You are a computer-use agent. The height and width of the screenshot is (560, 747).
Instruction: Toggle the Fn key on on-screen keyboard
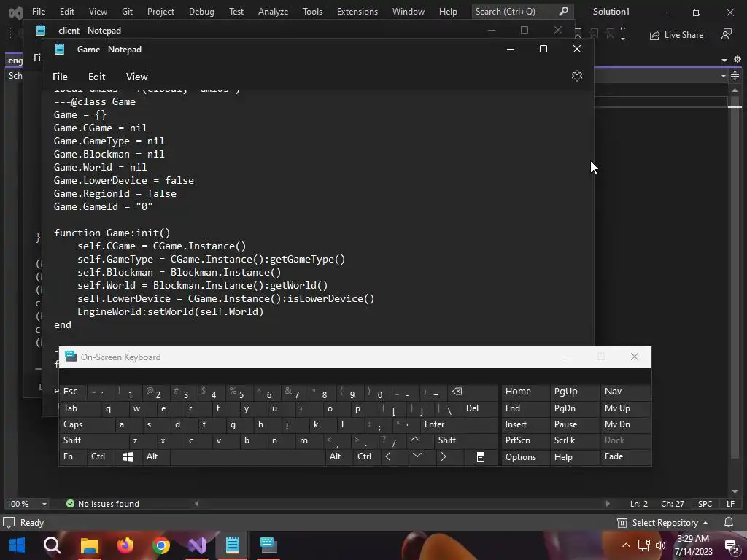[x=72, y=456]
